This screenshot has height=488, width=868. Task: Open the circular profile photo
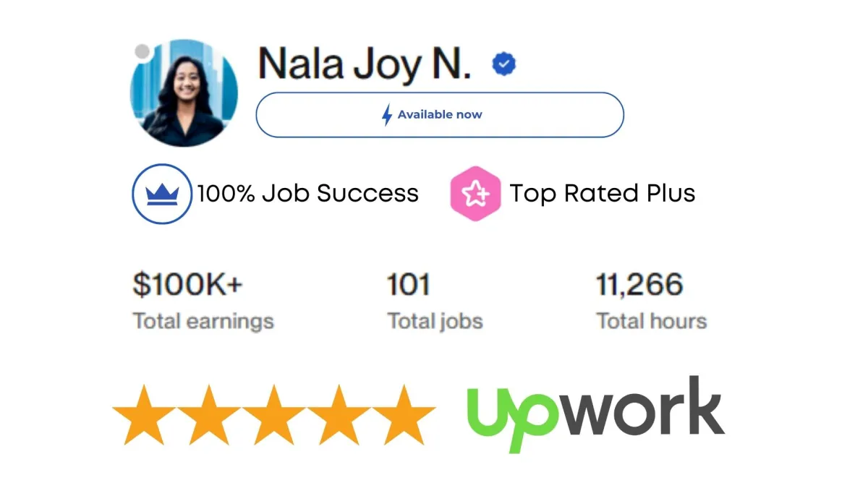(184, 93)
